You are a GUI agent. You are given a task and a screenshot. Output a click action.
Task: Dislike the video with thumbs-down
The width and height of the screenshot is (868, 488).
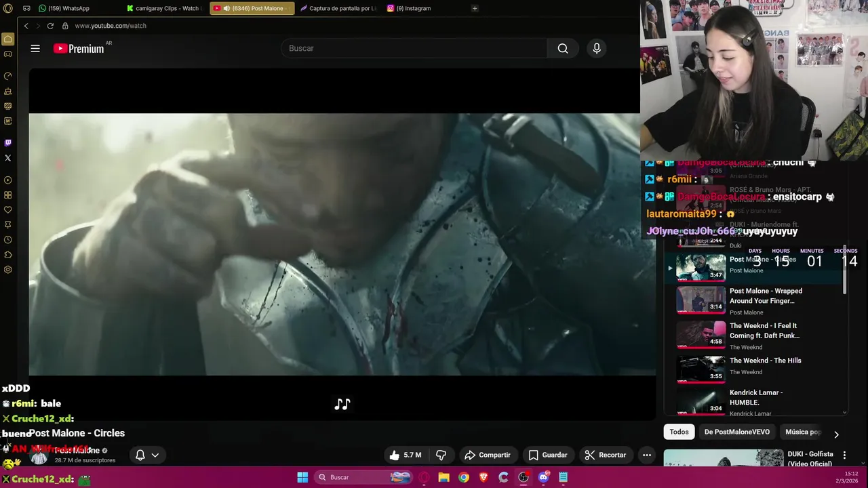click(x=441, y=455)
